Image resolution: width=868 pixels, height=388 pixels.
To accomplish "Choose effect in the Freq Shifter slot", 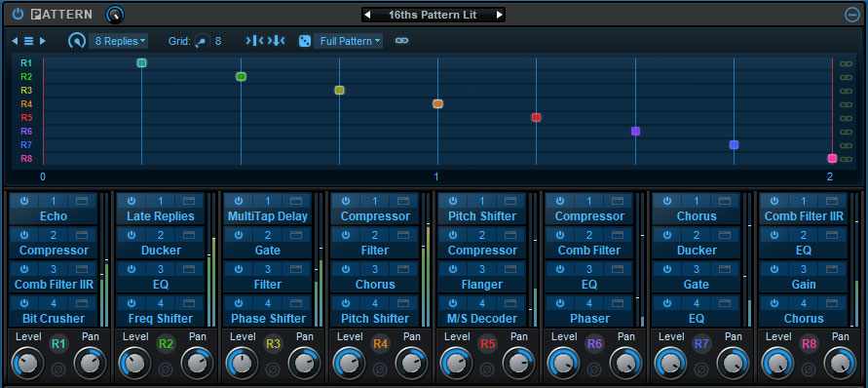I will click(x=161, y=319).
